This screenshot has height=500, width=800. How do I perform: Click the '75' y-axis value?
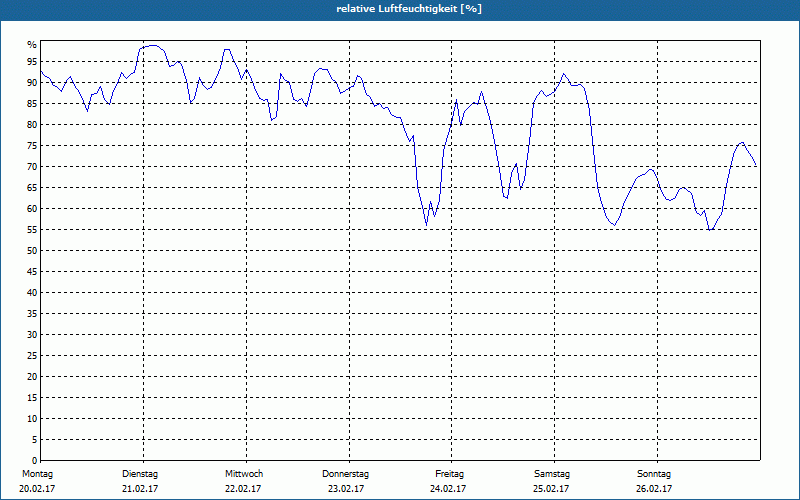pos(32,145)
